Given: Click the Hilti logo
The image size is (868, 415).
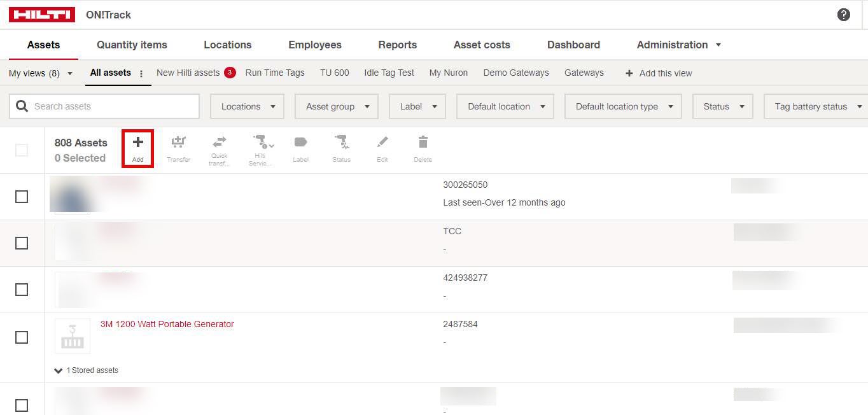Looking at the screenshot, I should tap(42, 15).
